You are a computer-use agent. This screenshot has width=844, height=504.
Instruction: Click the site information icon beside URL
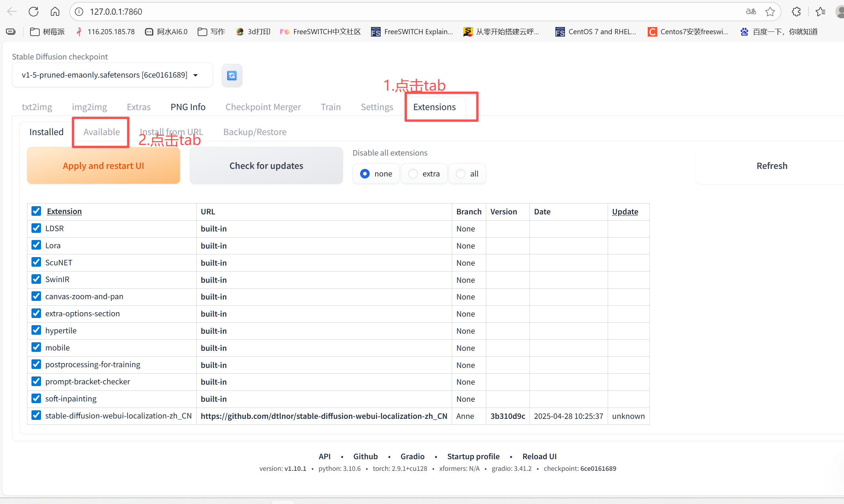coord(79,12)
